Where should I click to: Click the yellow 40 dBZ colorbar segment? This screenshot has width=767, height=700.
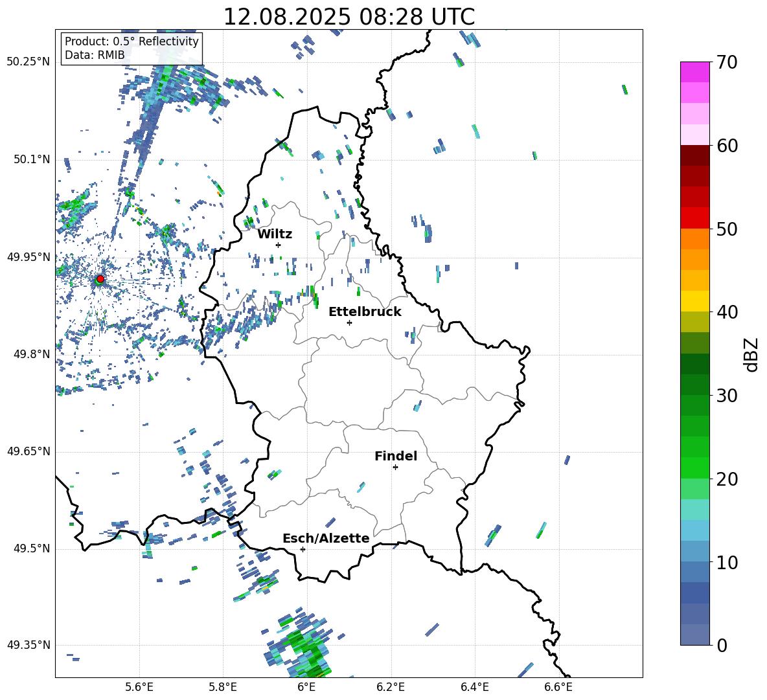tap(694, 301)
